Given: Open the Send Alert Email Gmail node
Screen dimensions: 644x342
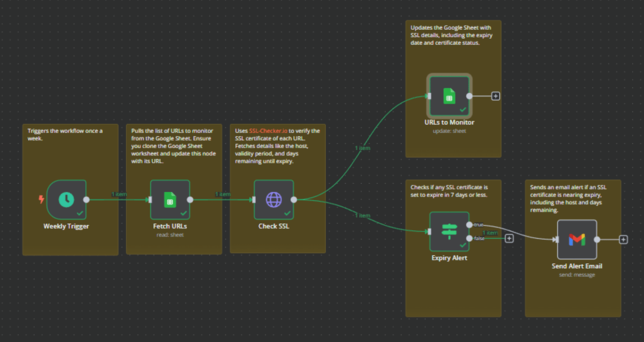Looking at the screenshot, I should (577, 239).
